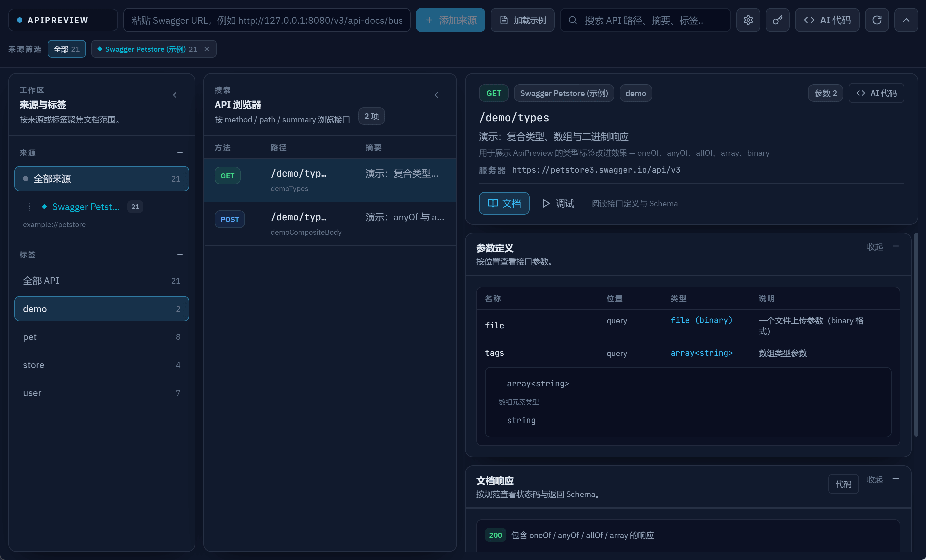This screenshot has height=560, width=926.
Task: Focus the 搜索 API search field
Action: pyautogui.click(x=645, y=20)
